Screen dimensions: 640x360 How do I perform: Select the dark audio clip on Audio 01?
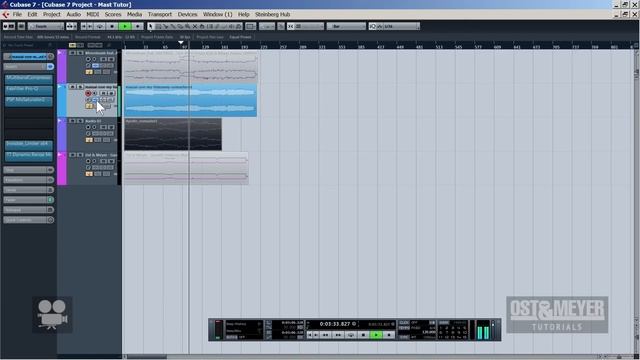point(173,134)
